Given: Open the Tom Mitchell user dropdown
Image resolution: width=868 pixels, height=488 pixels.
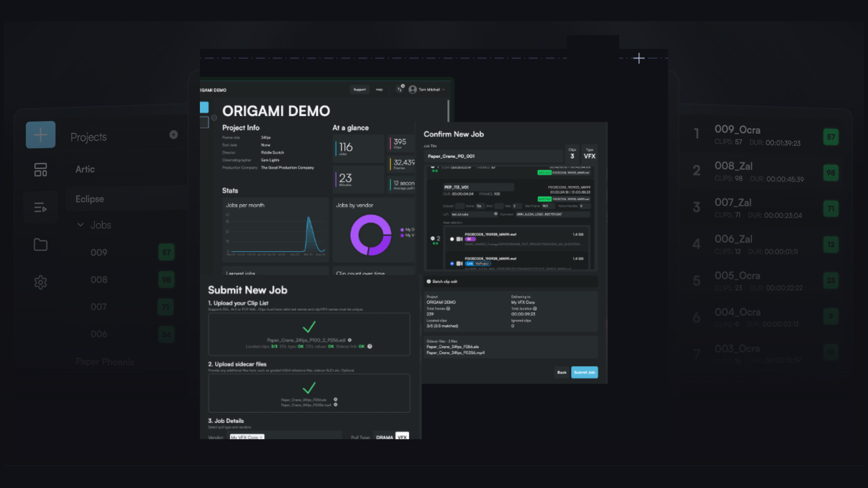Looking at the screenshot, I should point(427,89).
